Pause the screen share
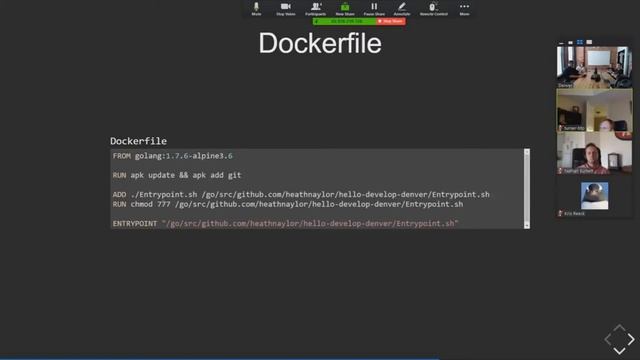 click(x=374, y=9)
